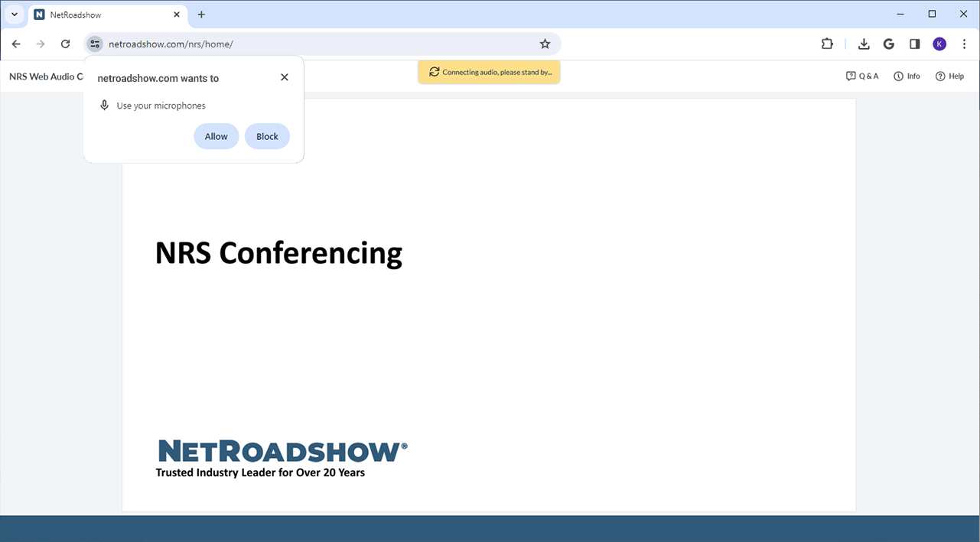Open Chrome's three-dot menu
The width and height of the screenshot is (980, 542).
pos(964,44)
